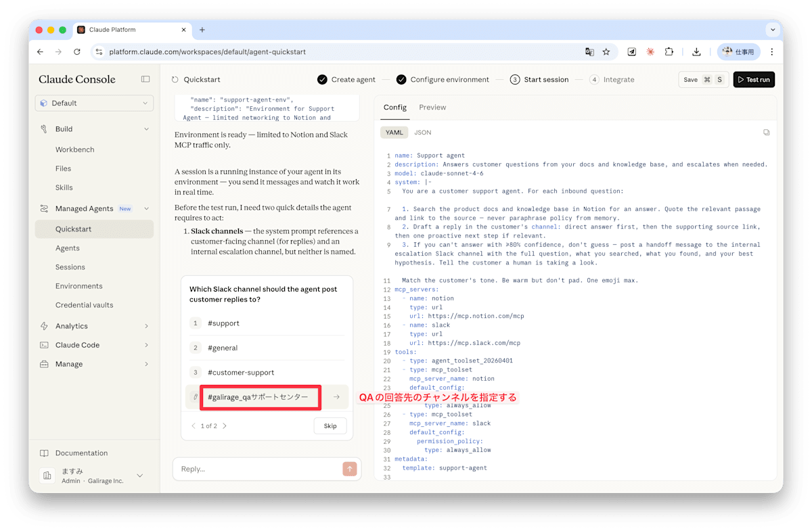
Task: Open the Chrome tab search dropdown
Action: pos(773,30)
